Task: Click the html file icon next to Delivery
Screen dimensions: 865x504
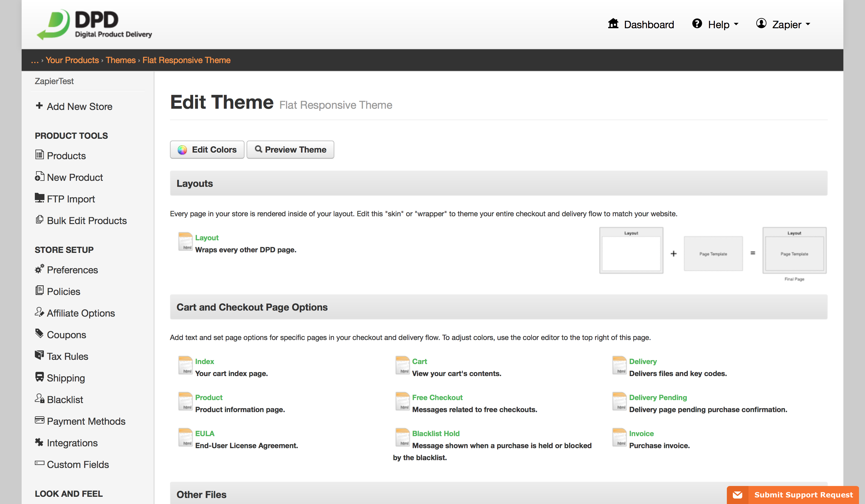Action: [620, 365]
